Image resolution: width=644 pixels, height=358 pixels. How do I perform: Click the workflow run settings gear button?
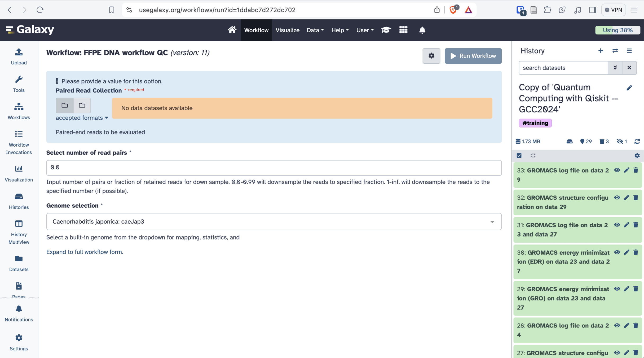click(431, 56)
